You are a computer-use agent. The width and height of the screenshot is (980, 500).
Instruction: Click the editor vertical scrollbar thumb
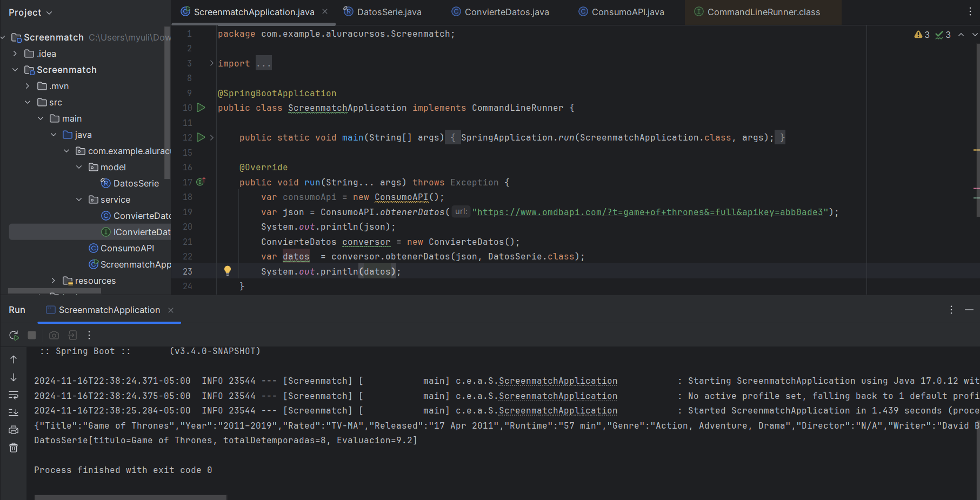point(977,130)
